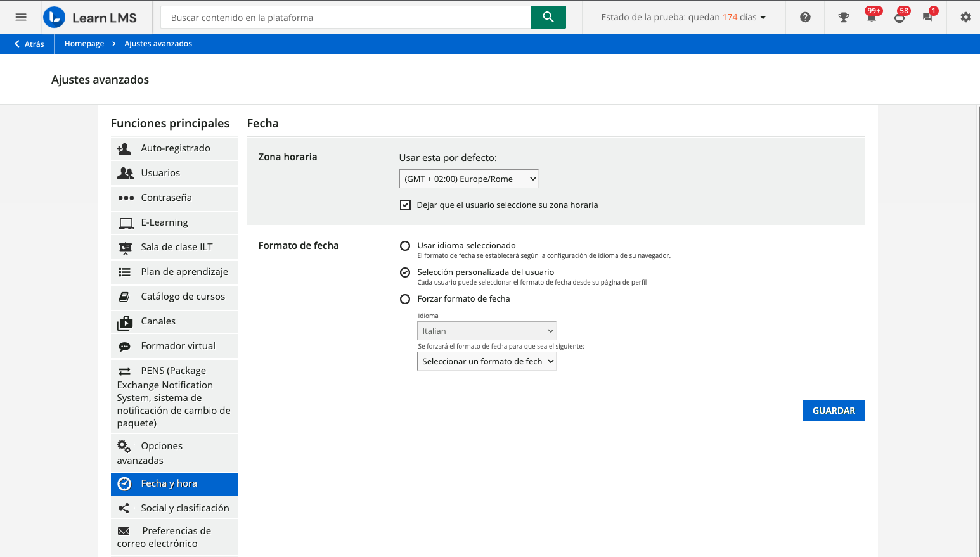Open the hamburger main menu

[x=21, y=17]
